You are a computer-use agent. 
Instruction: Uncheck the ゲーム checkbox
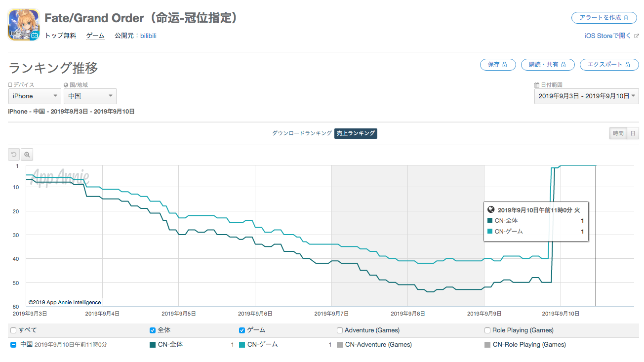coord(242,330)
